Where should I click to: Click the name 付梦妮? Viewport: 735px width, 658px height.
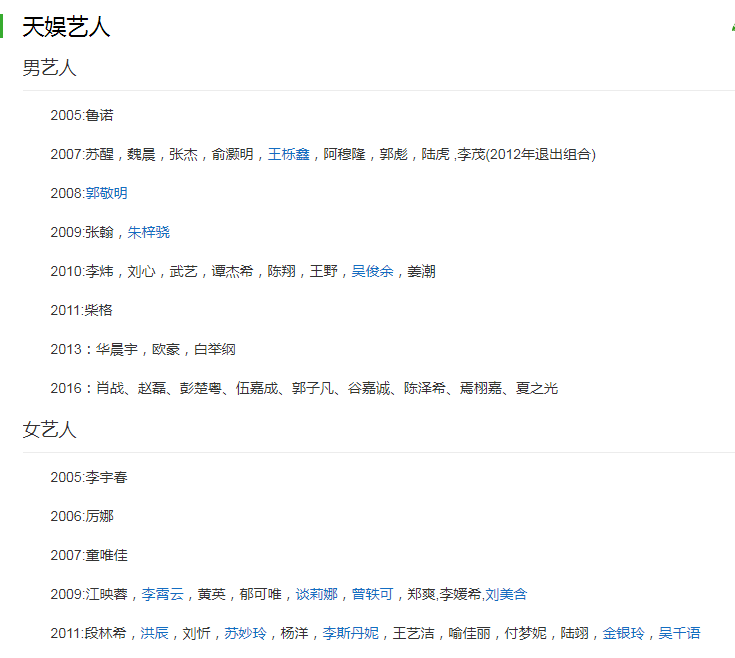point(525,633)
